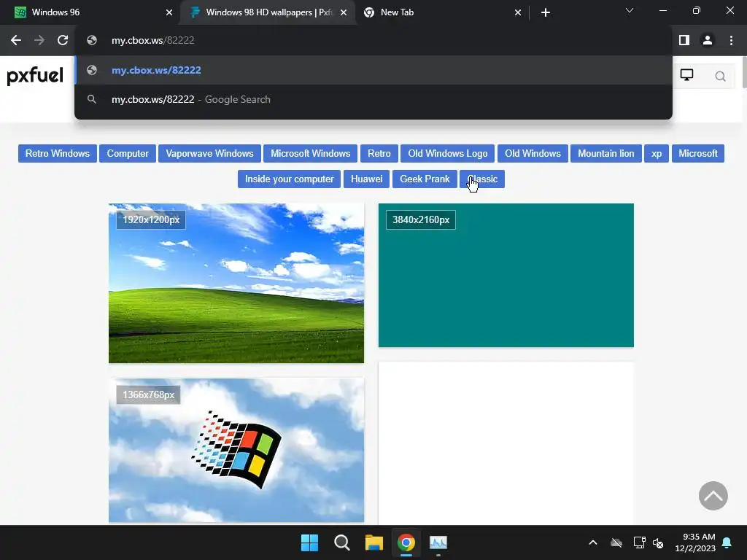This screenshot has width=747, height=560.
Task: Open File Explorer from the taskbar
Action: 374,542
